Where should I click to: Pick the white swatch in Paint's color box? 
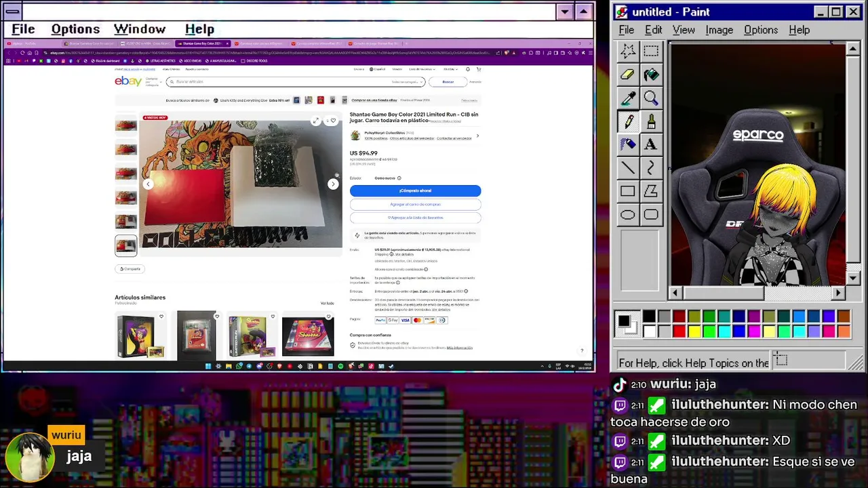[x=650, y=331]
